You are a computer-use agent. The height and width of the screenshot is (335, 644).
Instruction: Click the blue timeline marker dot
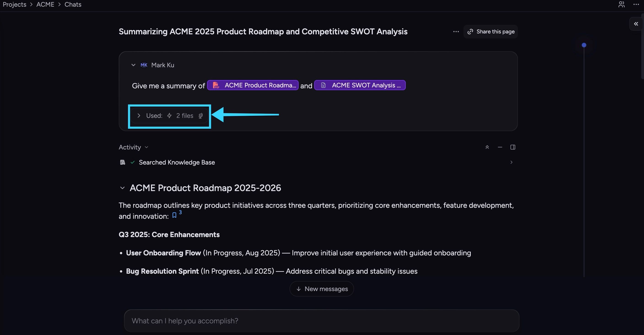[x=584, y=45]
